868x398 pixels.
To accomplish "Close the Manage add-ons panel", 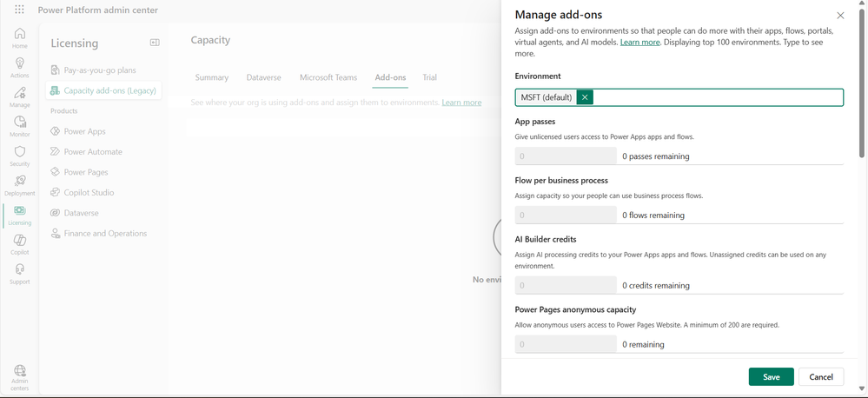I will (840, 16).
